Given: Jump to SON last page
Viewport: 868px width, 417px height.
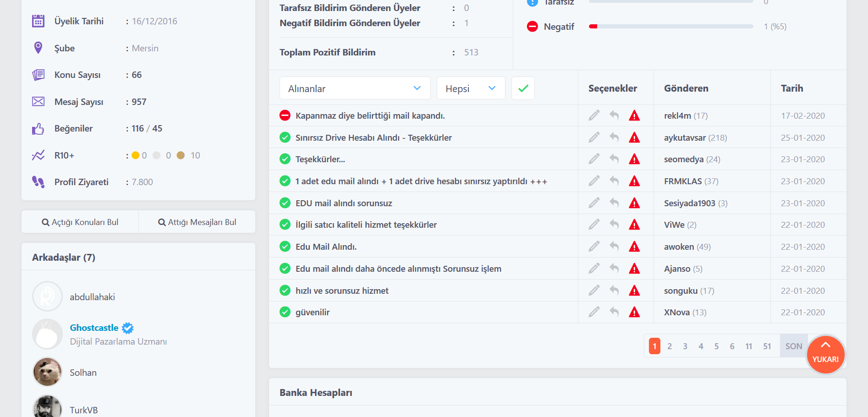Looking at the screenshot, I should 794,346.
